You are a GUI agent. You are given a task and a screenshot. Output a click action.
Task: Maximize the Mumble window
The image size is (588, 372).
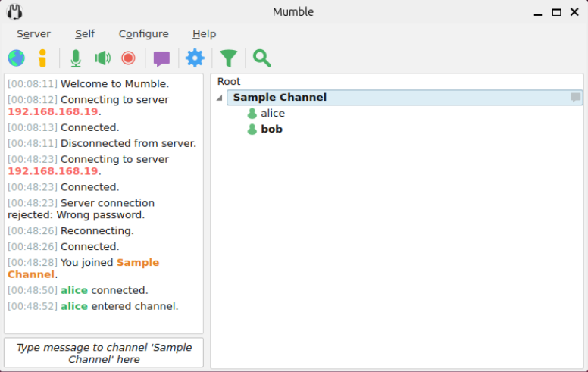556,12
